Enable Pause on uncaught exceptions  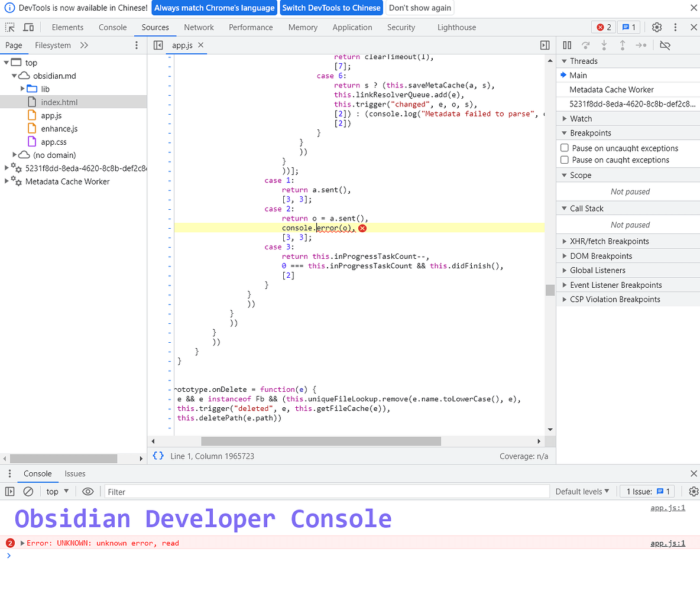(565, 148)
